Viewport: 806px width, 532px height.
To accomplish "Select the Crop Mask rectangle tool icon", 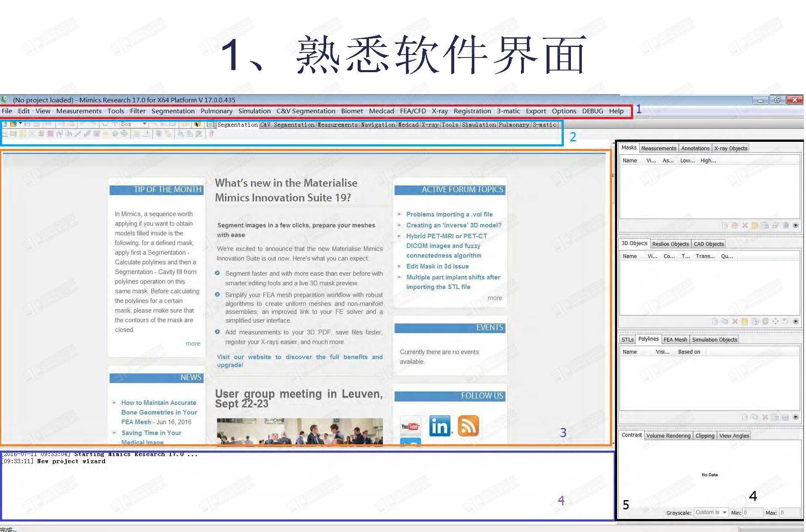I will coord(13,134).
